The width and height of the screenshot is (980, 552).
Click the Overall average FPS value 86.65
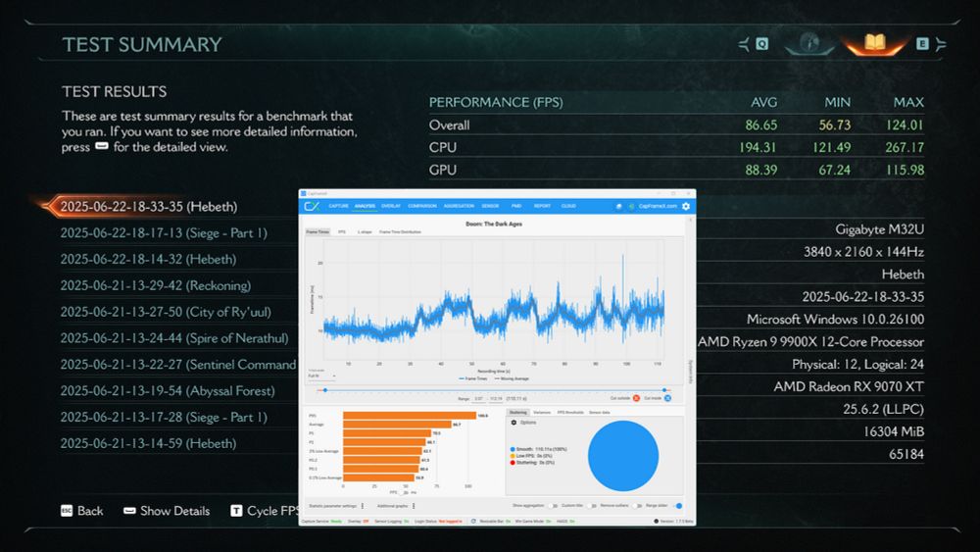760,125
